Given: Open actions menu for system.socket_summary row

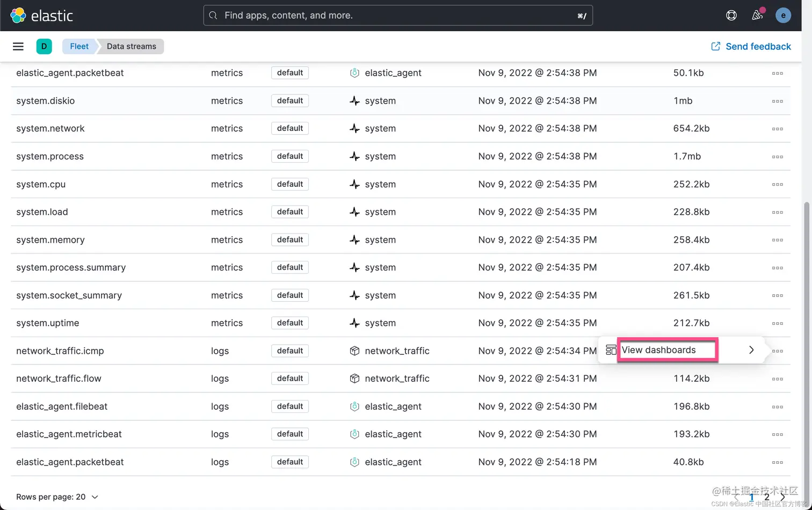Looking at the screenshot, I should 777,296.
